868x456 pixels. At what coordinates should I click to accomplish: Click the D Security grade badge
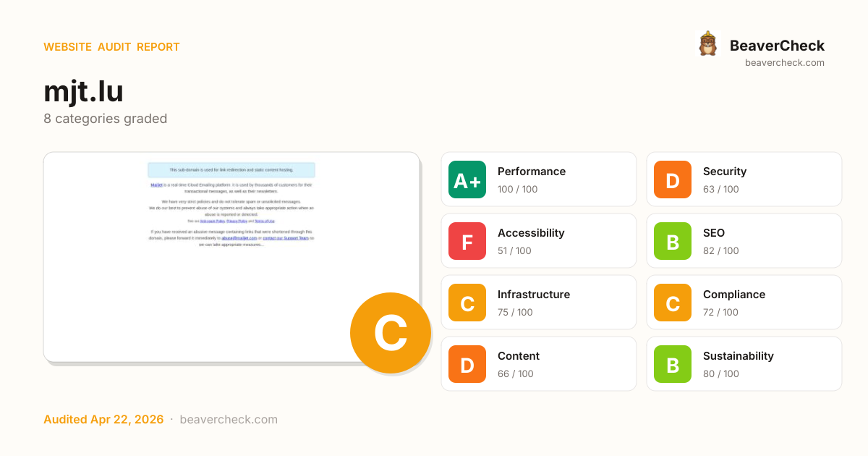click(673, 180)
